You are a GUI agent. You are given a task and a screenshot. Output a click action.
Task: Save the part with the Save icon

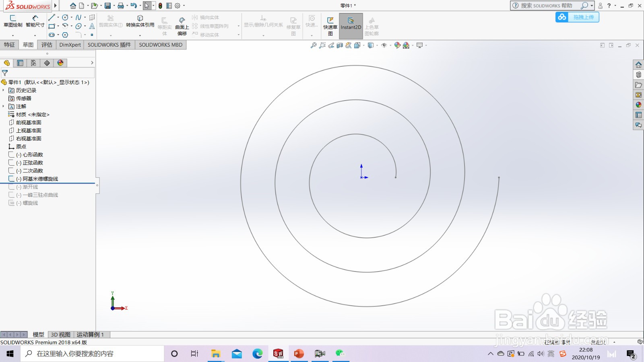click(x=107, y=6)
